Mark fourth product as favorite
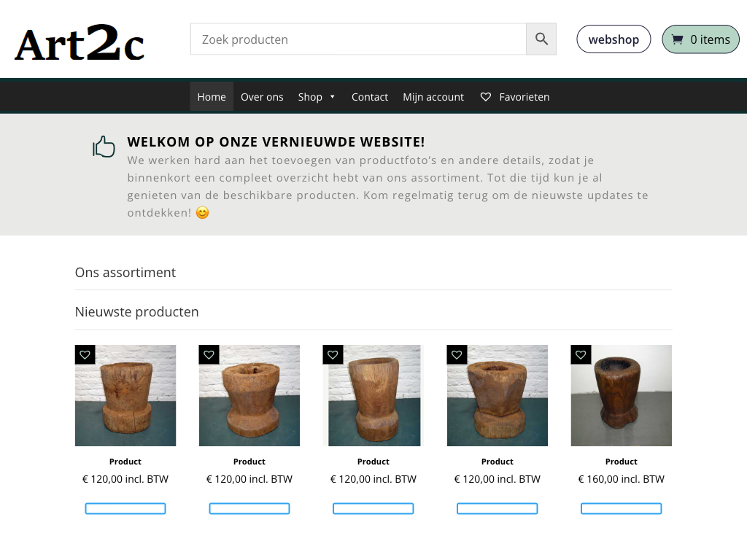 (457, 355)
